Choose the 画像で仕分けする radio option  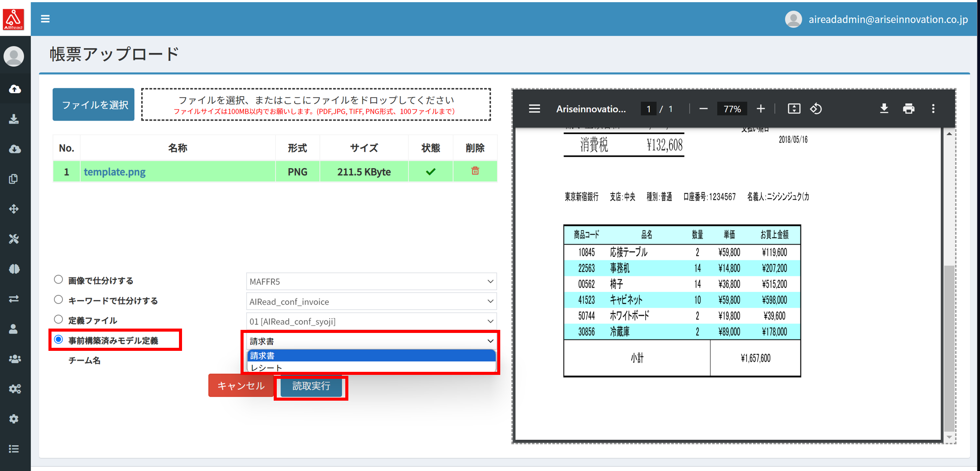tap(58, 279)
